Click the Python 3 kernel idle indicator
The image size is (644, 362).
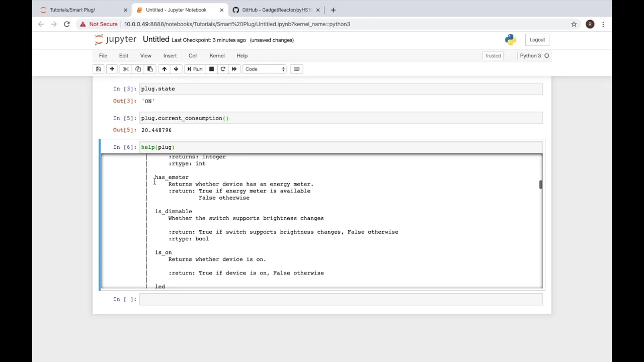[x=534, y=56]
